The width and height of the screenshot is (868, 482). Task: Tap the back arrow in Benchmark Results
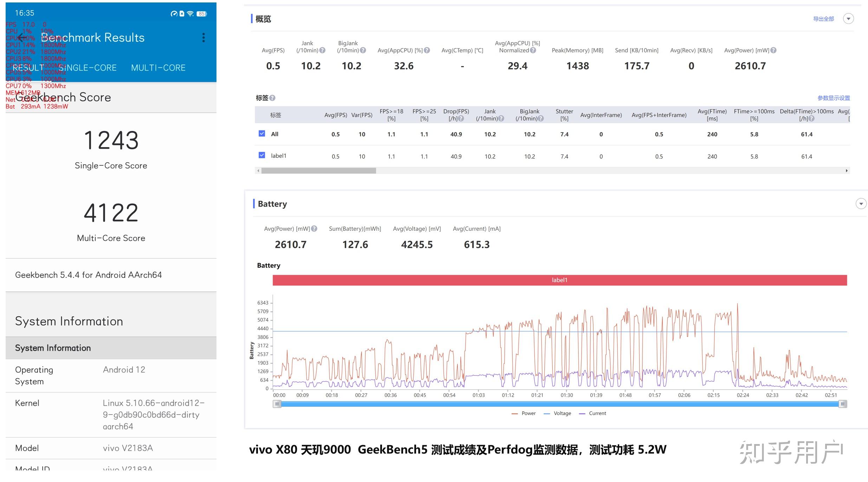click(22, 38)
